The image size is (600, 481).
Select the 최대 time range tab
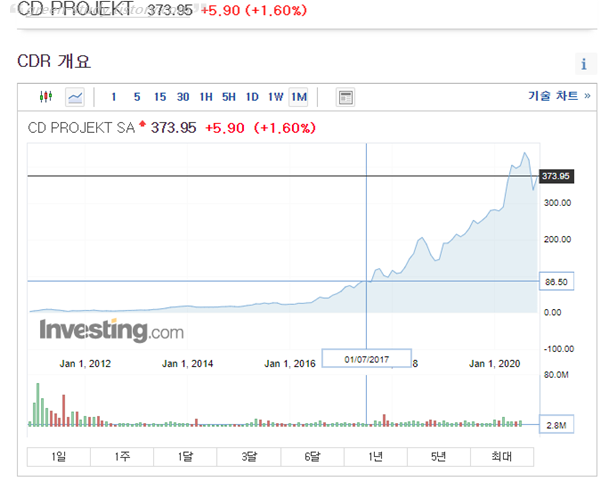coord(502,457)
